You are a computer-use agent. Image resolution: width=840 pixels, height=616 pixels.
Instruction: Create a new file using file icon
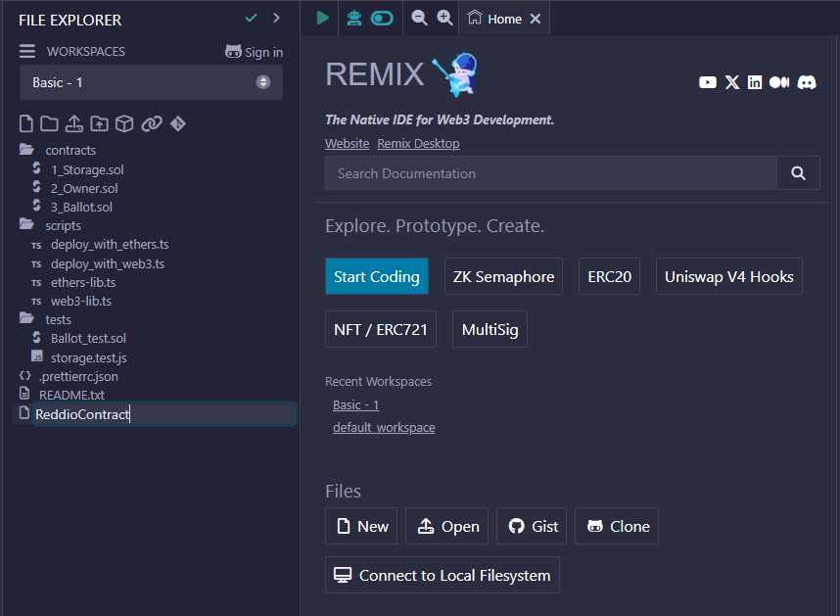26,123
